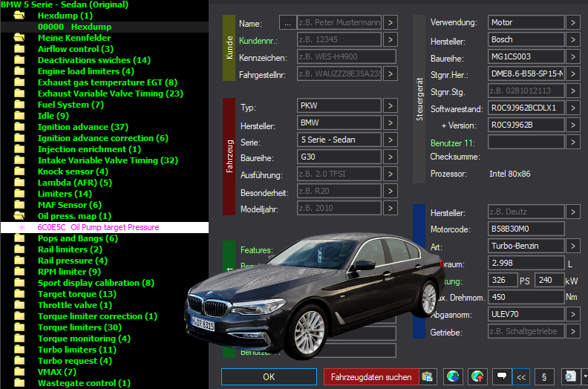
Task: Select the 6C0E5C Oil Pump target Pressure entry
Action: point(98,227)
